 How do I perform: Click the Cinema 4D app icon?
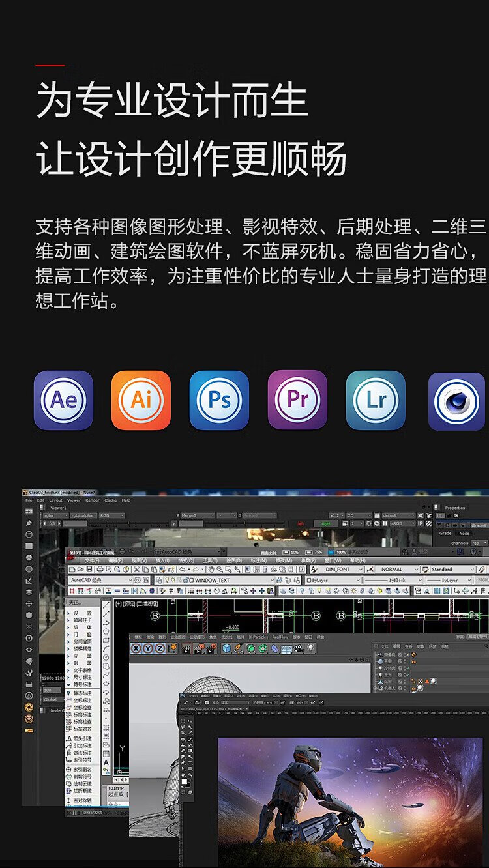click(x=458, y=401)
